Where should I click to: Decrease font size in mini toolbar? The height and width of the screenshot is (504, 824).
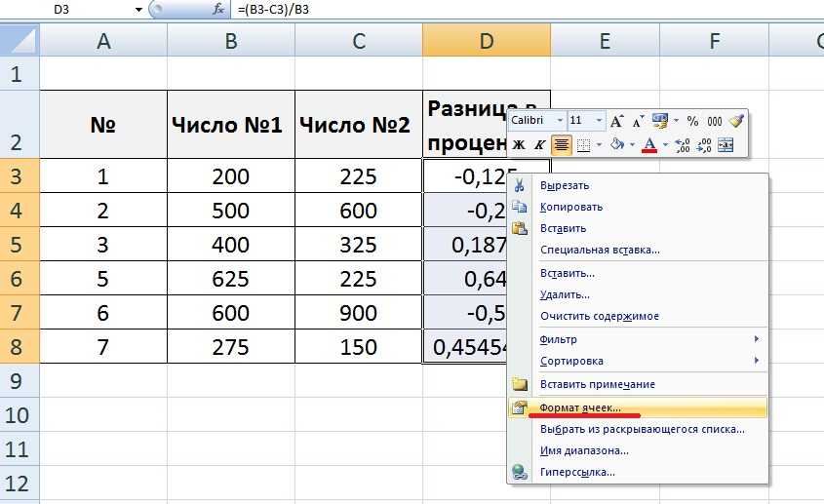click(x=638, y=122)
